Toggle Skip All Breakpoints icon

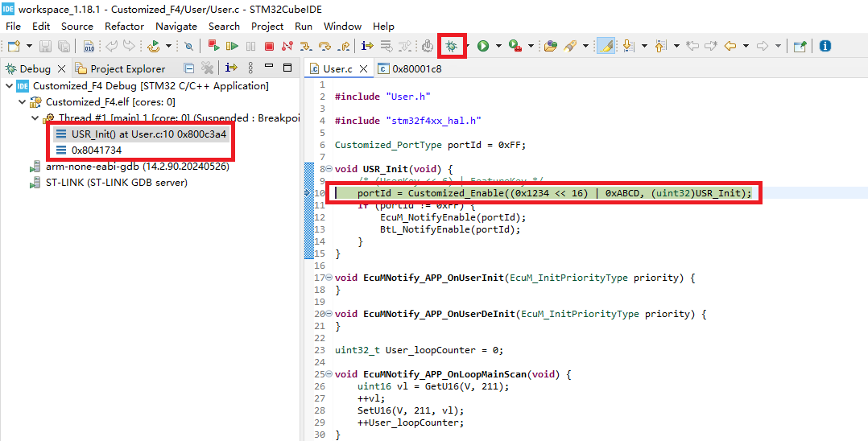(188, 46)
